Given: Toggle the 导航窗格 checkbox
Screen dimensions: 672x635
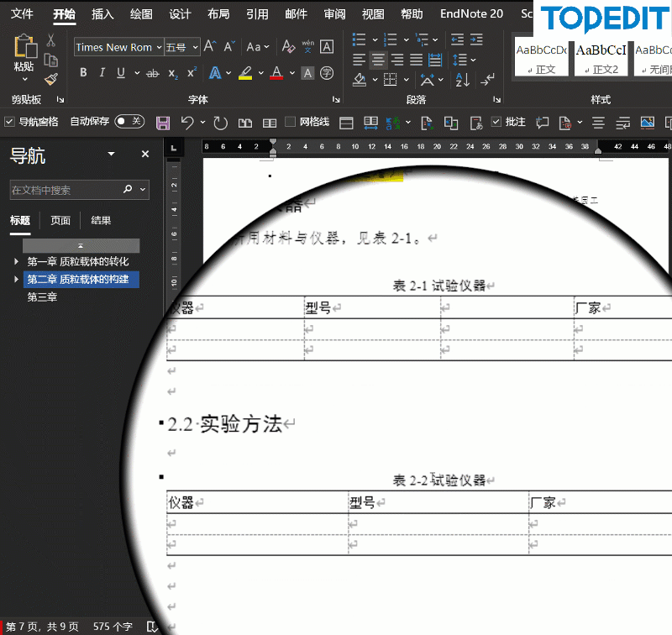Looking at the screenshot, I should (x=9, y=122).
